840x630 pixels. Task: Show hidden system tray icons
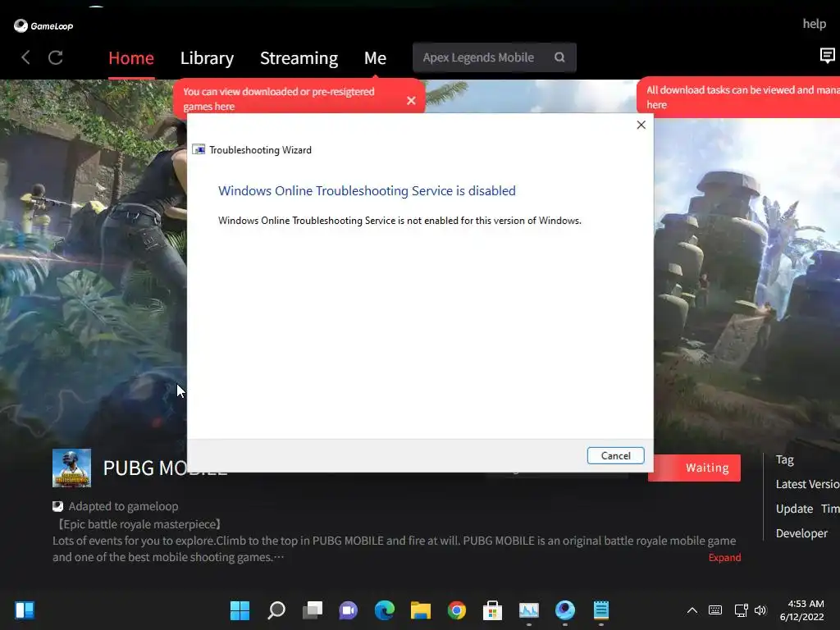pyautogui.click(x=692, y=610)
